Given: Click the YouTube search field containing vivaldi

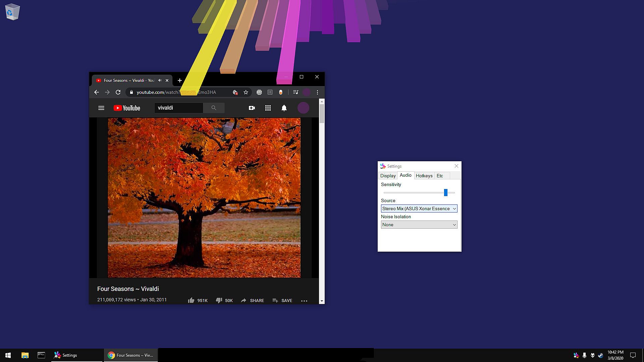Looking at the screenshot, I should point(178,108).
